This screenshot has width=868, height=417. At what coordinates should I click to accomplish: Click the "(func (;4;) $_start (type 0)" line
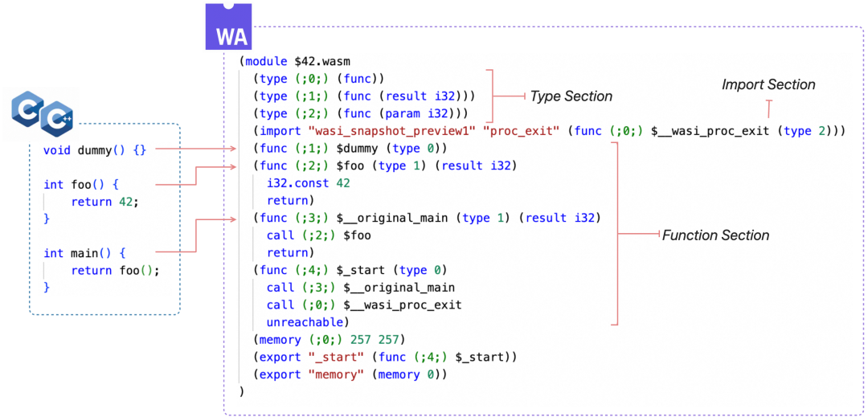350,271
